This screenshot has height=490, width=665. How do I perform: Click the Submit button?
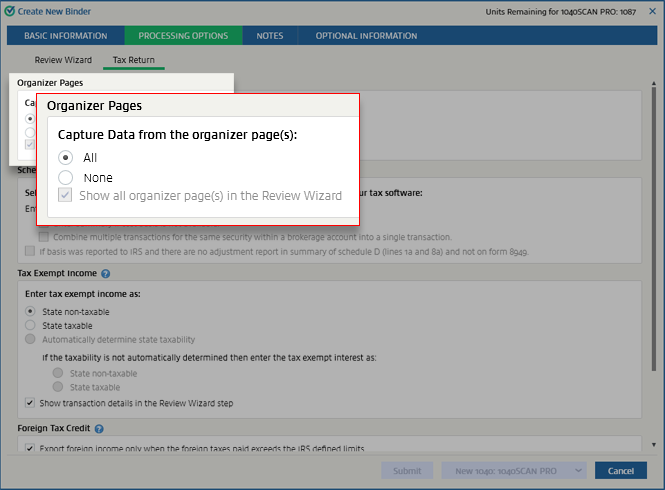pyautogui.click(x=407, y=470)
